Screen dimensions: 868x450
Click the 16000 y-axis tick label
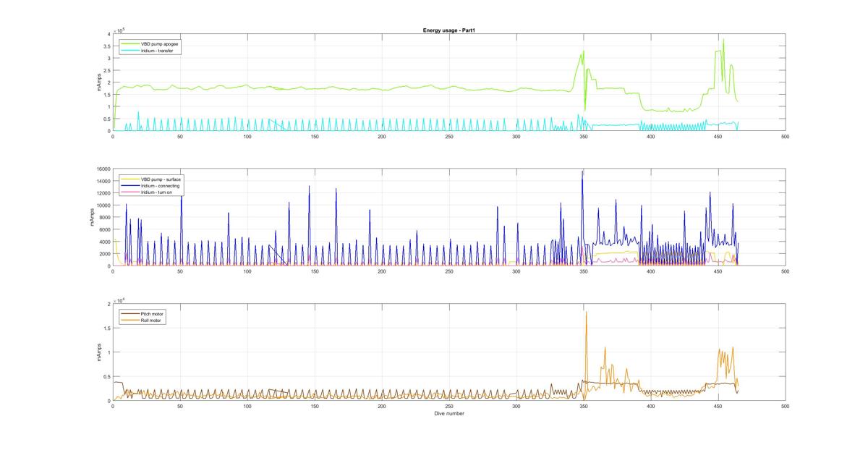(103, 169)
